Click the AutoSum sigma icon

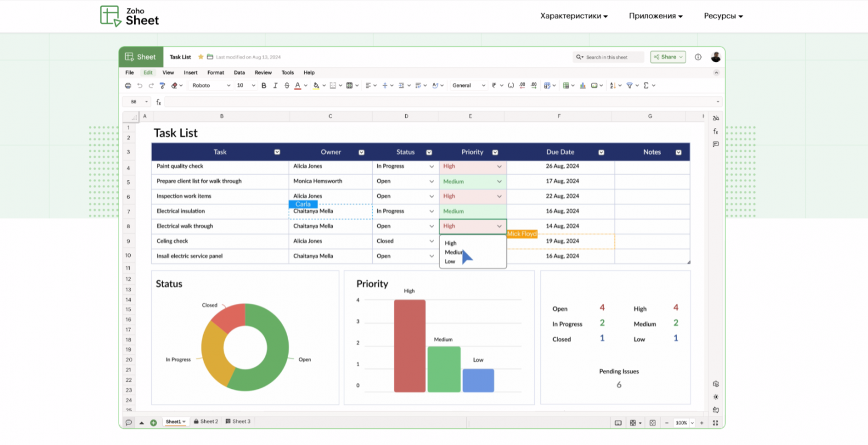pos(646,86)
